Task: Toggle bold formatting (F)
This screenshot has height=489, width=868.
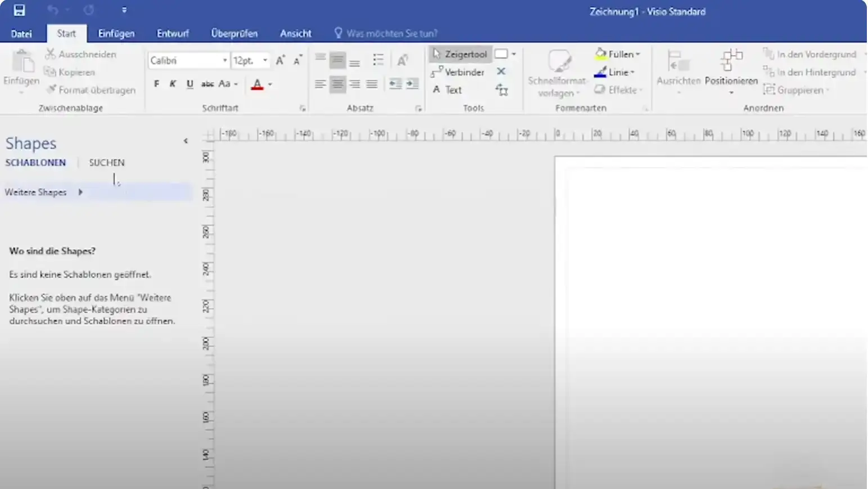Action: coord(156,84)
